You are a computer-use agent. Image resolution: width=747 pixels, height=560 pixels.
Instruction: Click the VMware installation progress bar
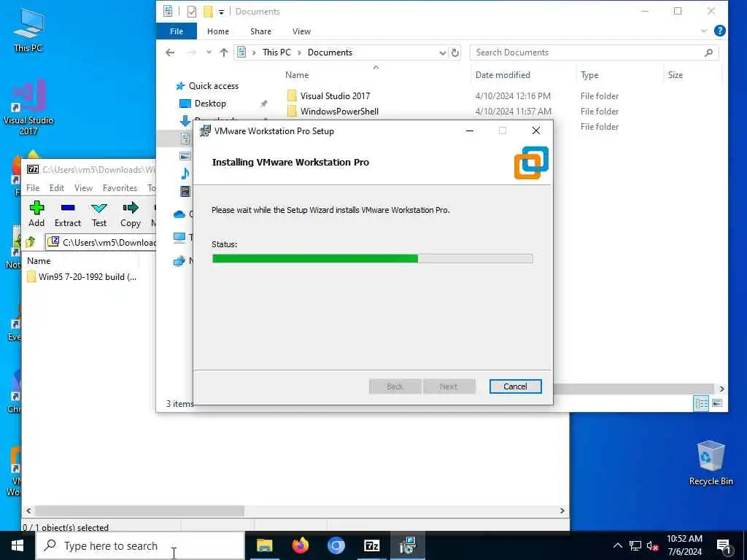point(372,259)
